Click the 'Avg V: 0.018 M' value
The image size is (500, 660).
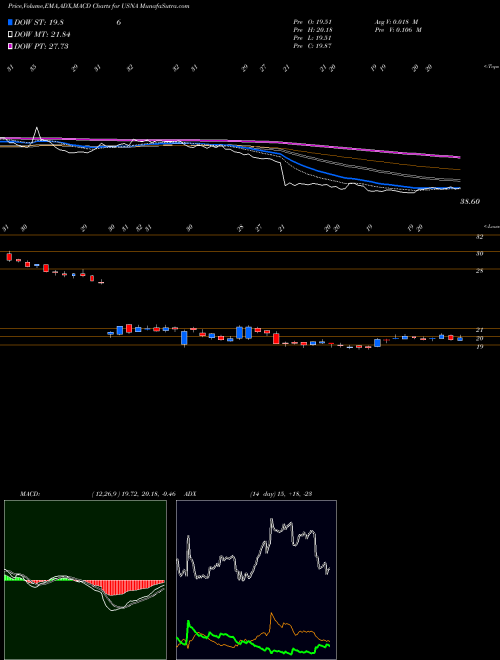click(396, 22)
